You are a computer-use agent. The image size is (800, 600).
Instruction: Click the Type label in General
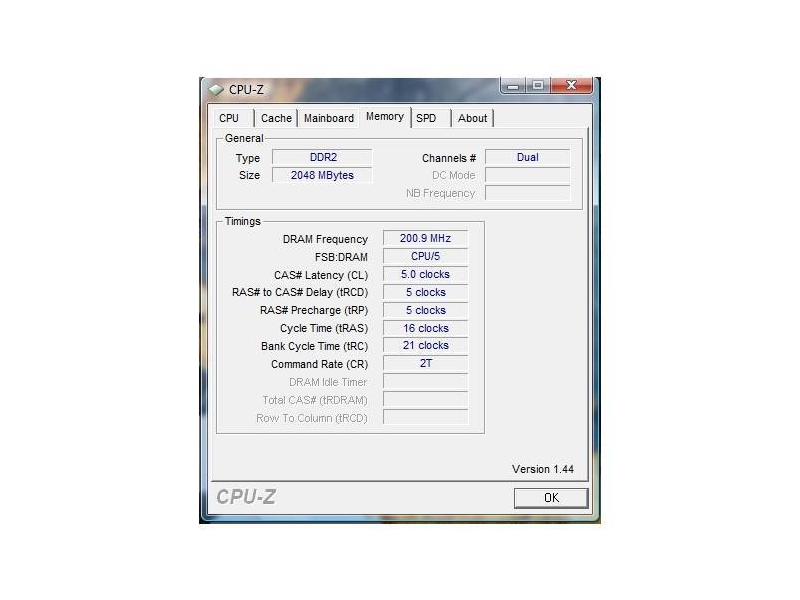(248, 158)
